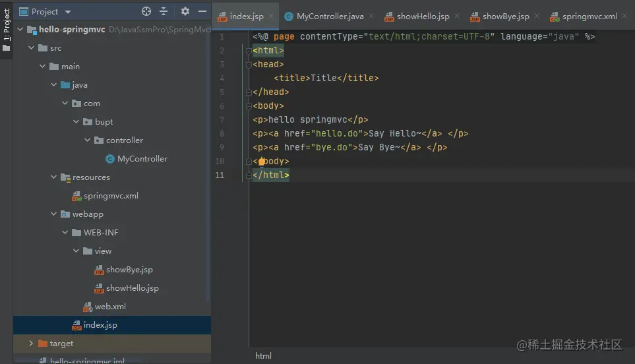Select index.jsp file in project tree
635x364 pixels.
click(100, 325)
